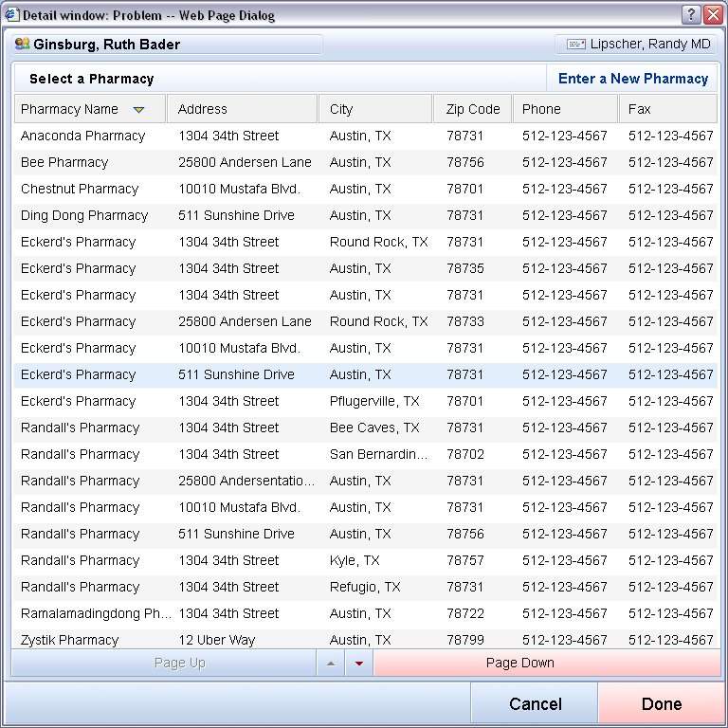Click the Page Down button
728x728 pixels.
coord(547,663)
